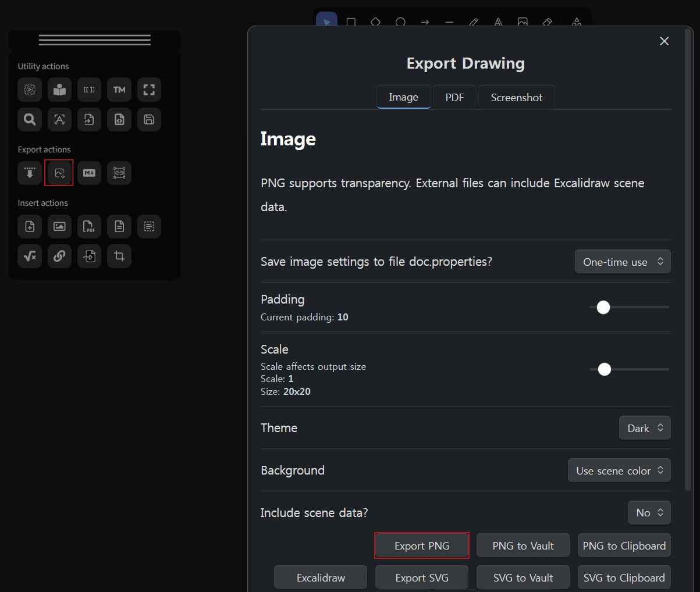The width and height of the screenshot is (700, 592).
Task: Click the crop tool icon
Action: coord(119,256)
